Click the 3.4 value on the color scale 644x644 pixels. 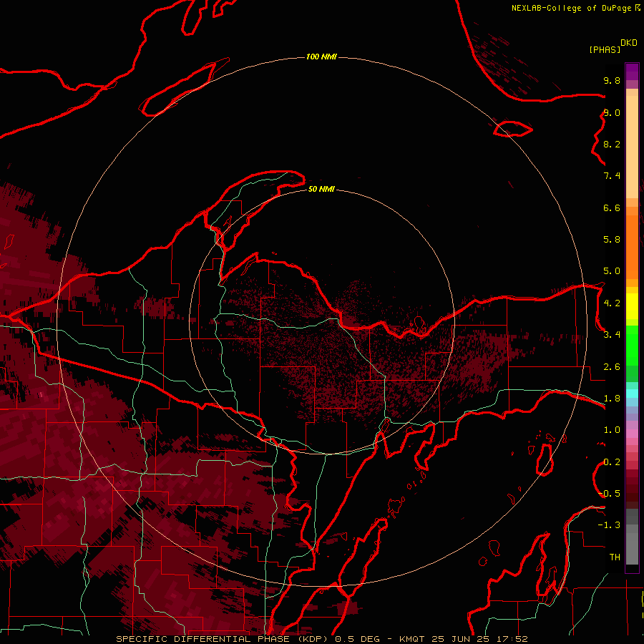click(x=612, y=335)
